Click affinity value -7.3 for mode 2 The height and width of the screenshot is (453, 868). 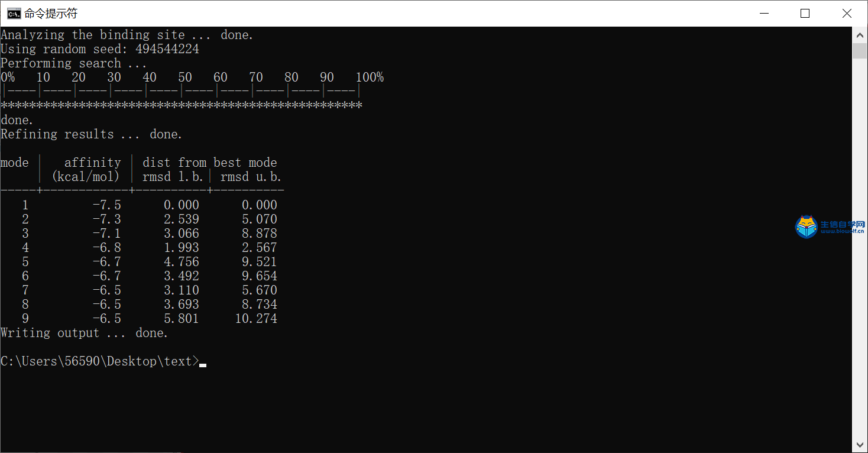click(x=107, y=219)
